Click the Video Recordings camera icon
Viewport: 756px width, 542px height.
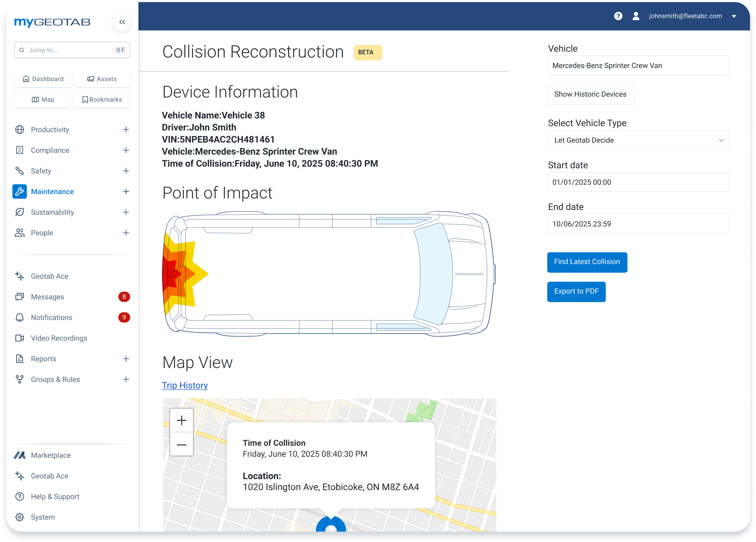click(20, 338)
